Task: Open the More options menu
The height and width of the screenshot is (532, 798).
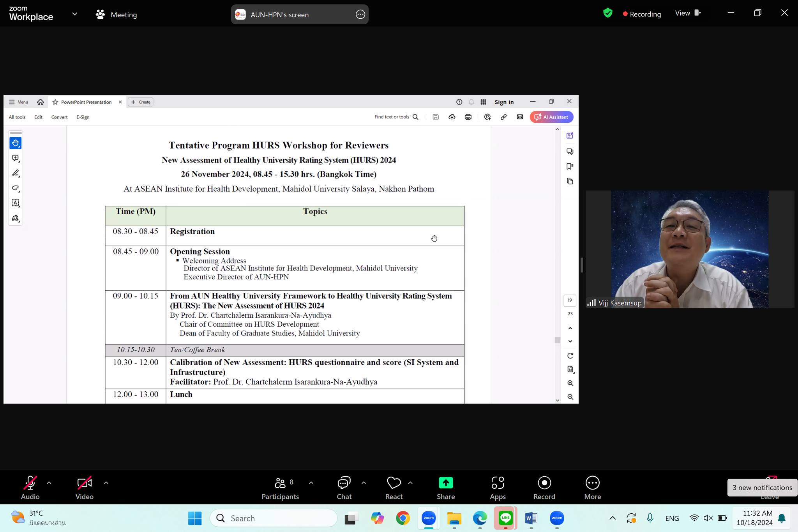Action: 593,488
